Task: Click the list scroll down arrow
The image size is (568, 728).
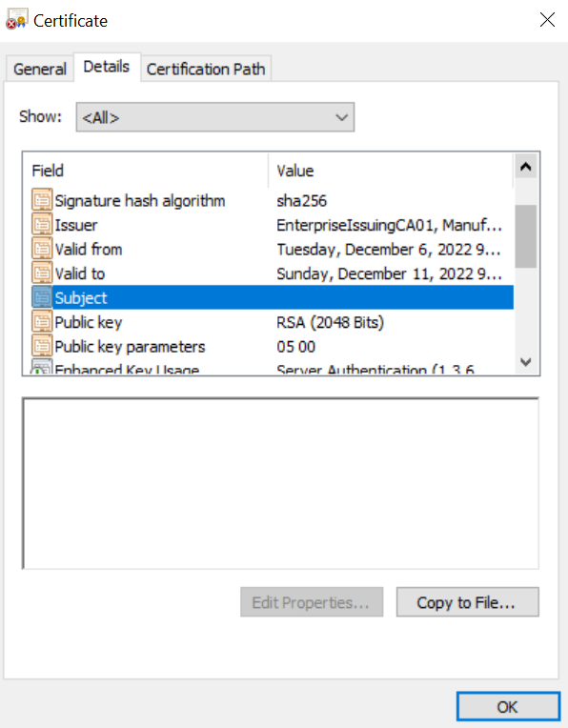Action: click(526, 362)
